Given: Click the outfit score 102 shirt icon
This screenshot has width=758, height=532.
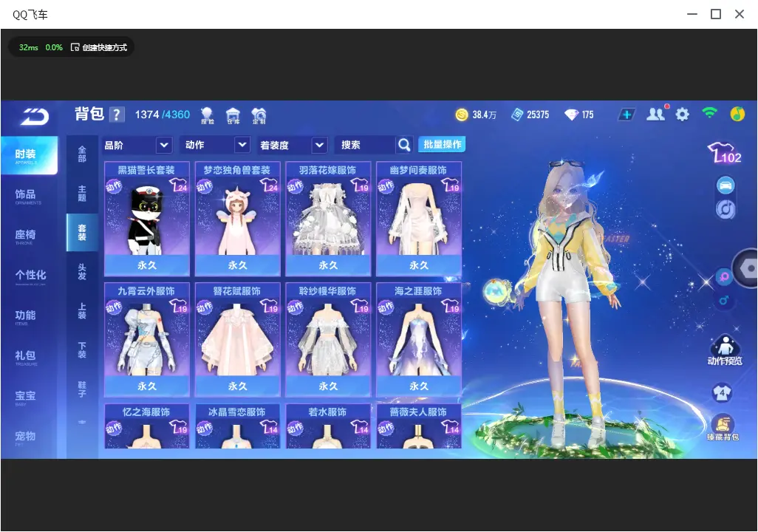Looking at the screenshot, I should (x=724, y=153).
